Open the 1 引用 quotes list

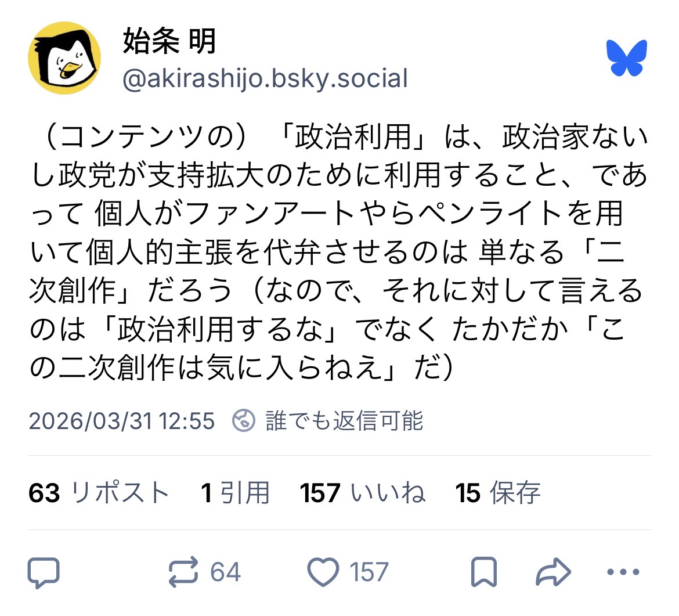coord(235,493)
